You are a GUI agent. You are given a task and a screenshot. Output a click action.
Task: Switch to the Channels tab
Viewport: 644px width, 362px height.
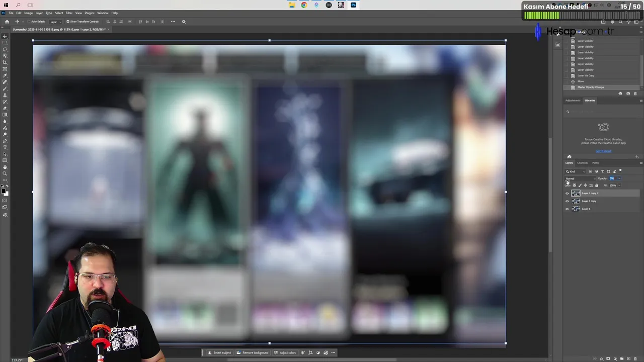[x=583, y=163]
